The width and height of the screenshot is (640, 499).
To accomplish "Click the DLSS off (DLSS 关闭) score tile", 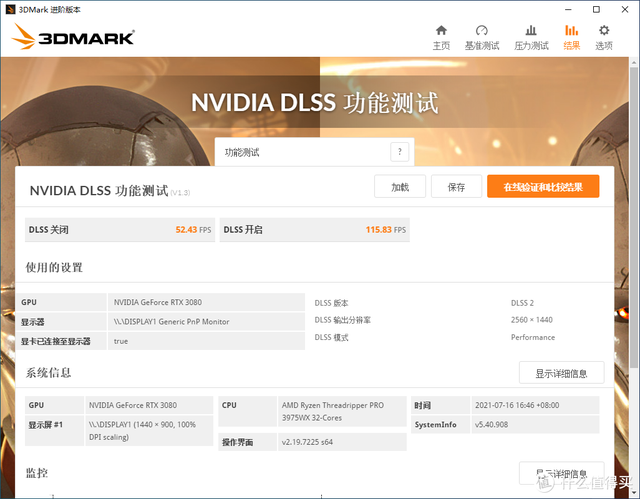I will point(120,230).
